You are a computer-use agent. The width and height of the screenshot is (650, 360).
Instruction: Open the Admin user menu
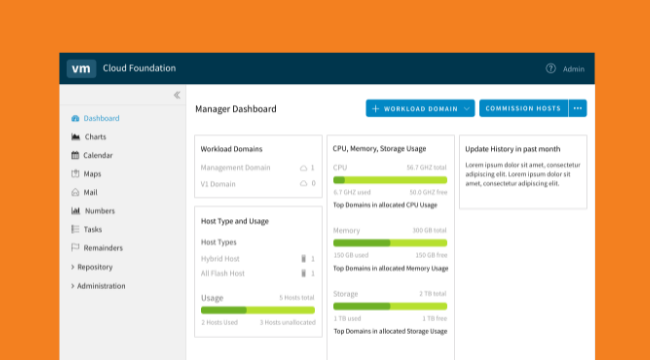point(574,69)
